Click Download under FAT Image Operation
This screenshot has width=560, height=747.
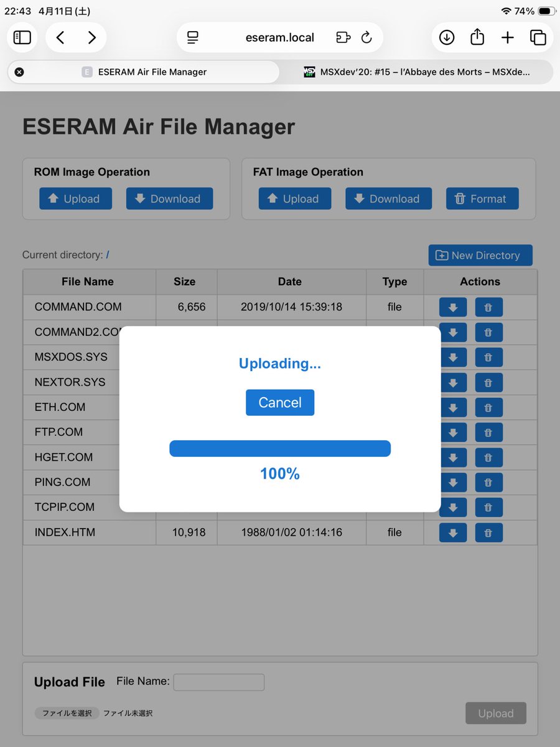(389, 199)
